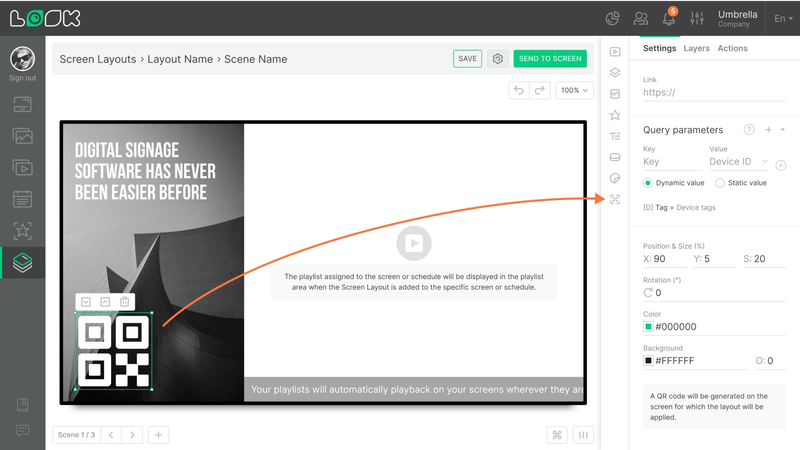Viewport: 800px width, 450px height.
Task: Select the QR code tool icon
Action: coord(615,199)
